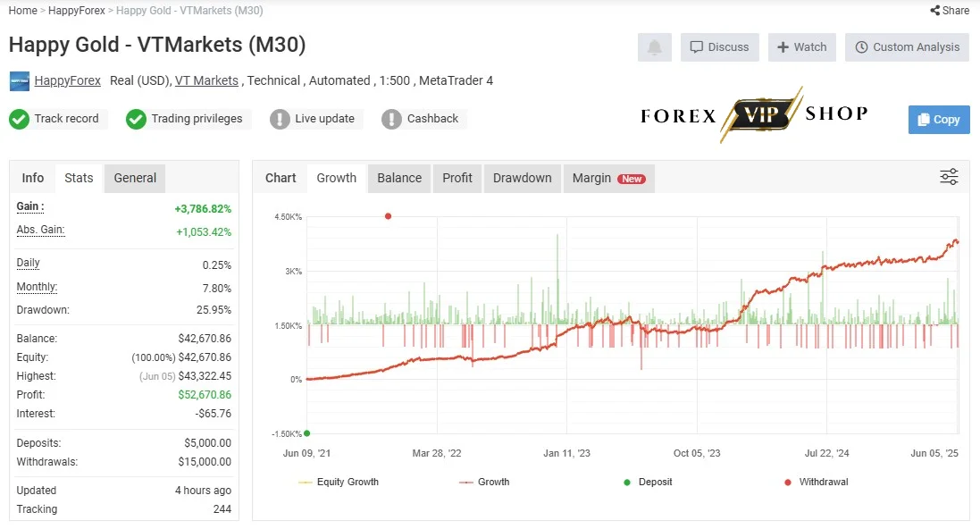Click the Trading privileges green checkmark

[136, 119]
